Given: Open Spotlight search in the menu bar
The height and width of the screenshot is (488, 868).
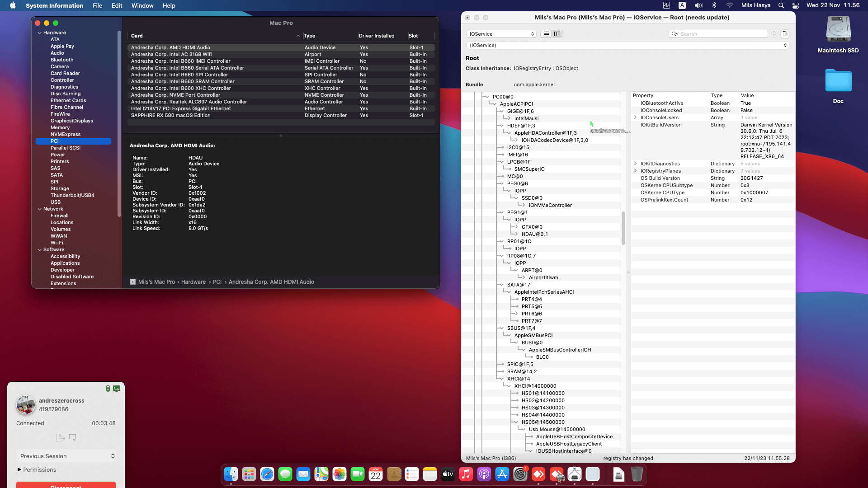Looking at the screenshot, I should tap(781, 5).
